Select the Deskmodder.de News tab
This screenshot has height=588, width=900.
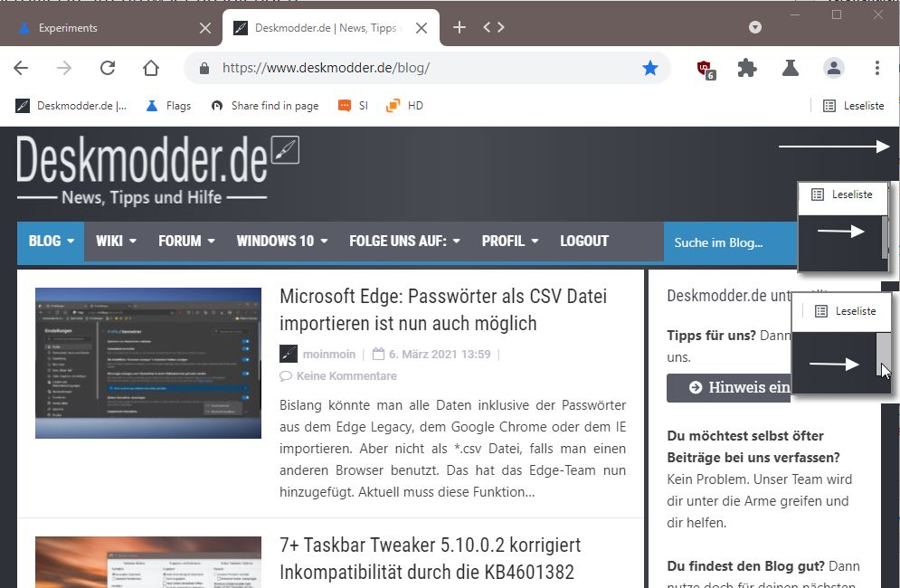pyautogui.click(x=330, y=27)
